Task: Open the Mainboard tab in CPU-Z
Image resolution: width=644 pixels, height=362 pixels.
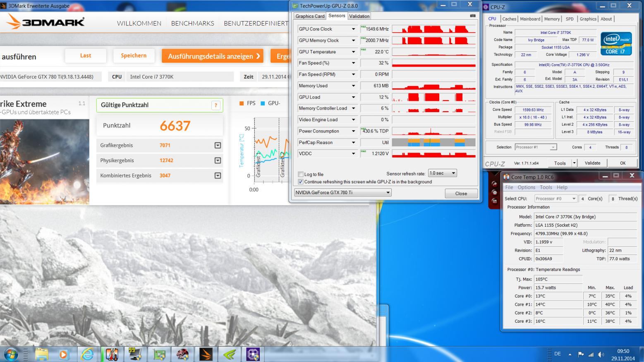Action: click(x=530, y=19)
